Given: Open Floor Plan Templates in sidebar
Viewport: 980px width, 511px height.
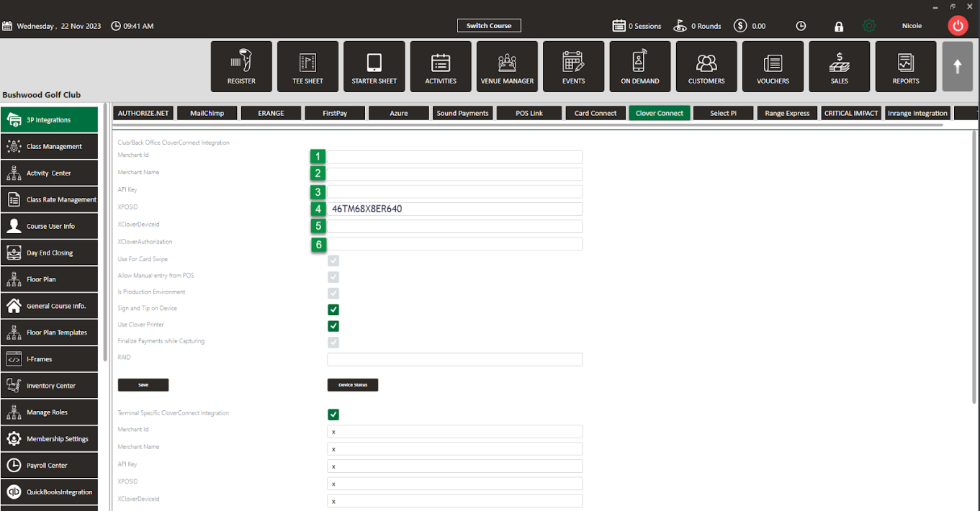Looking at the screenshot, I should coord(49,333).
